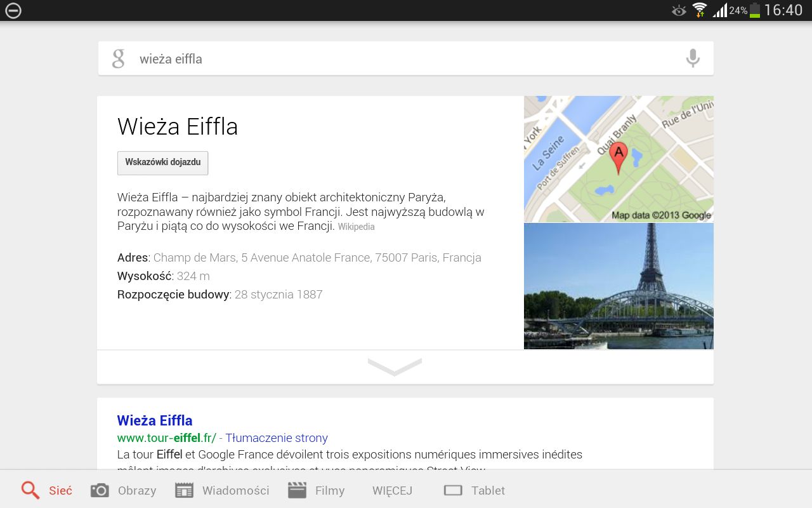Switch to the Filmy tab
Screen dimensions: 812x508
click(x=330, y=490)
